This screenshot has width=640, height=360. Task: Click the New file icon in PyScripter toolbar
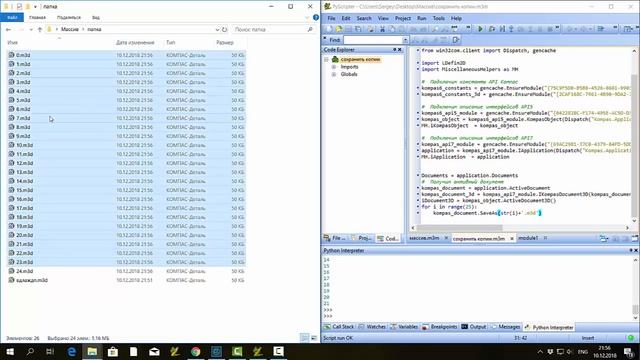(329, 29)
